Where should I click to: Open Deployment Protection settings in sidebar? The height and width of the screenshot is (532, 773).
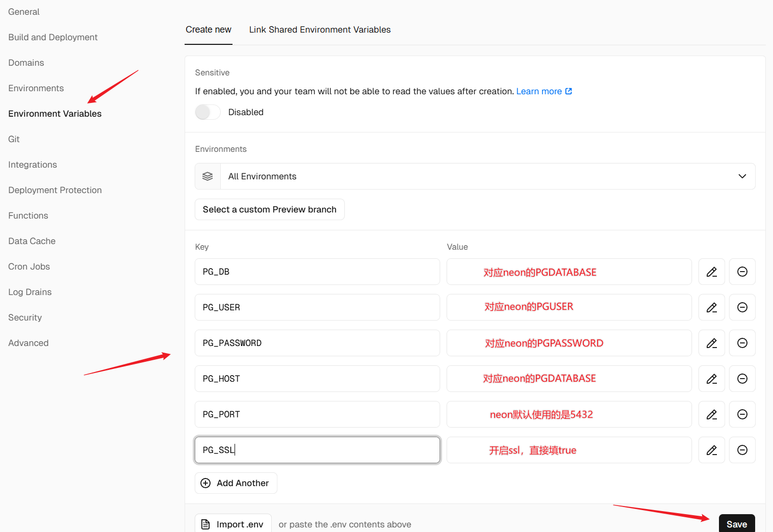(x=55, y=190)
